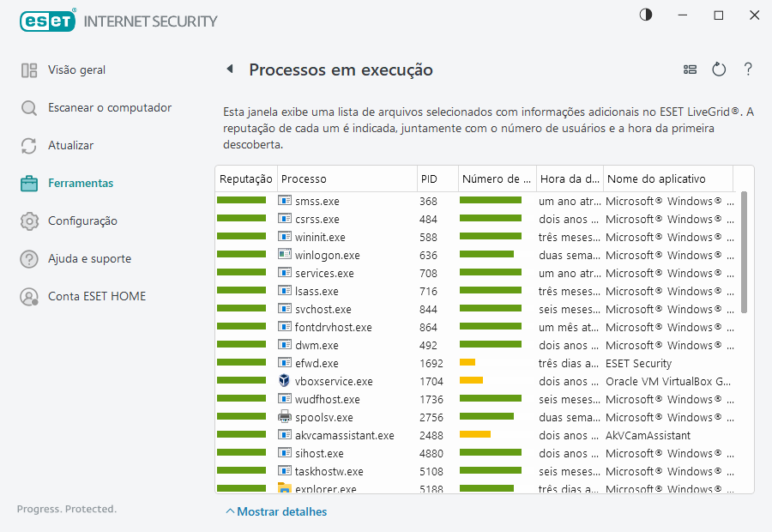The height and width of the screenshot is (532, 772).
Task: Click the list view options icon
Action: (x=690, y=70)
